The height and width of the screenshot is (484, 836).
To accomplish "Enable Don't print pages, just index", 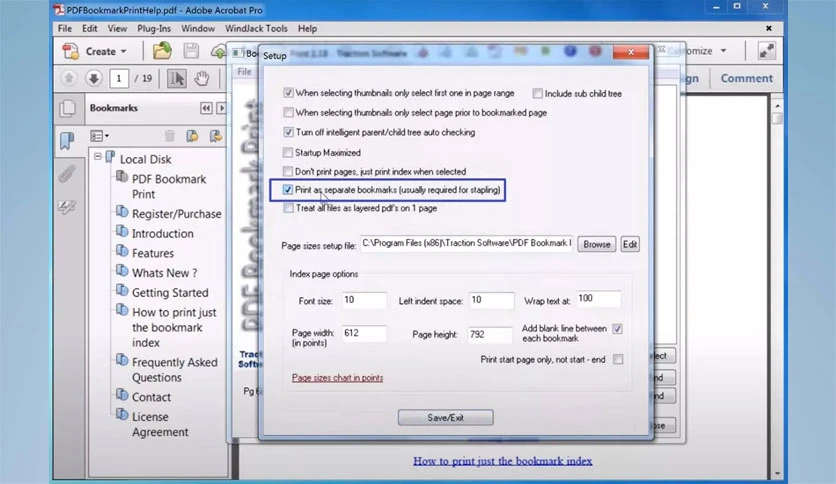I will (288, 172).
